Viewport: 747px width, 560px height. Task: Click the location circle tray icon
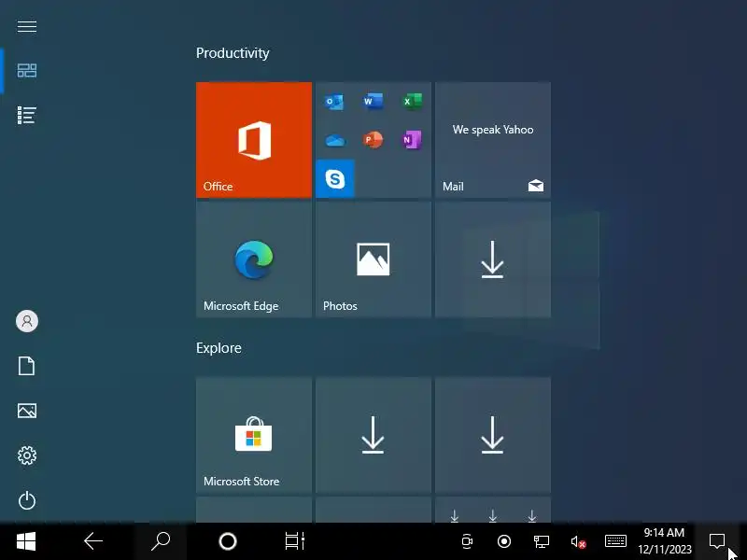pyautogui.click(x=504, y=541)
